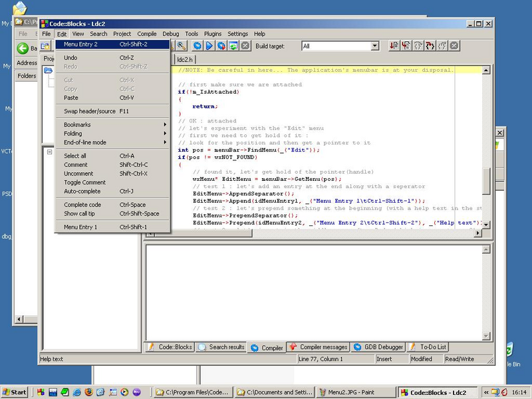Viewport: 532px width, 399px height.
Task: Click the blue Run arrow icon
Action: tap(209, 46)
